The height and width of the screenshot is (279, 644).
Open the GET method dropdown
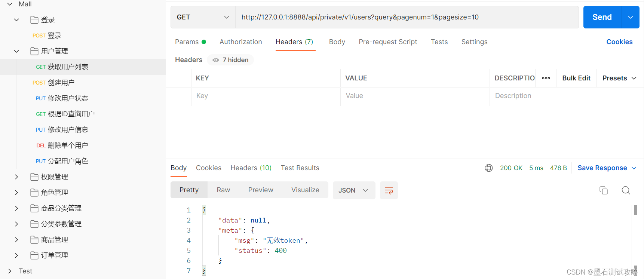point(203,17)
